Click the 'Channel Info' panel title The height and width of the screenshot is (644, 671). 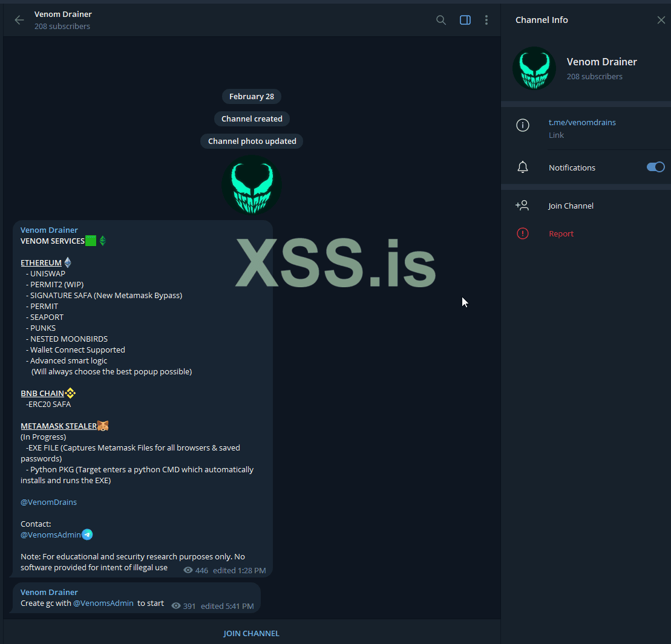542,20
